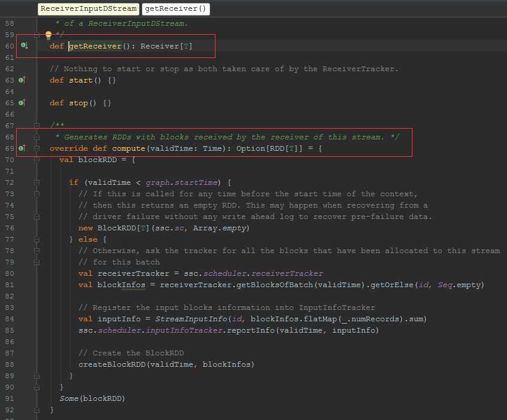Click the blockRDD val name on line 70
The height and width of the screenshot is (420, 507).
click(98, 160)
